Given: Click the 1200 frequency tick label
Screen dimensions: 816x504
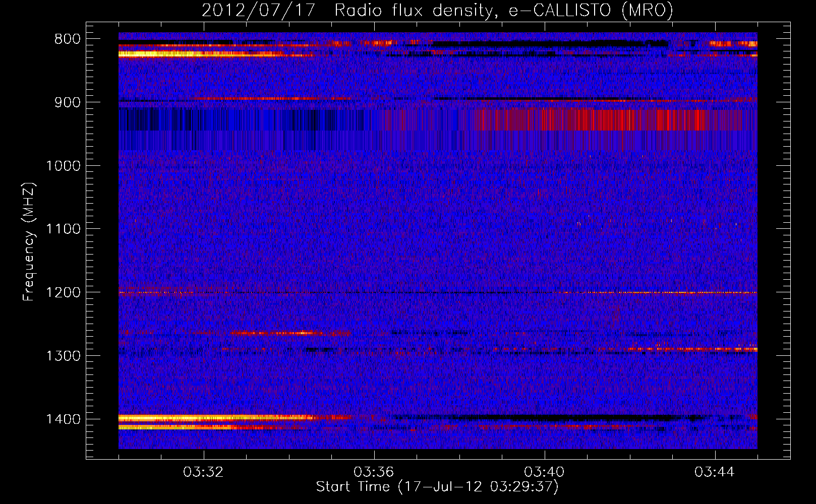Looking at the screenshot, I should pyautogui.click(x=64, y=293).
